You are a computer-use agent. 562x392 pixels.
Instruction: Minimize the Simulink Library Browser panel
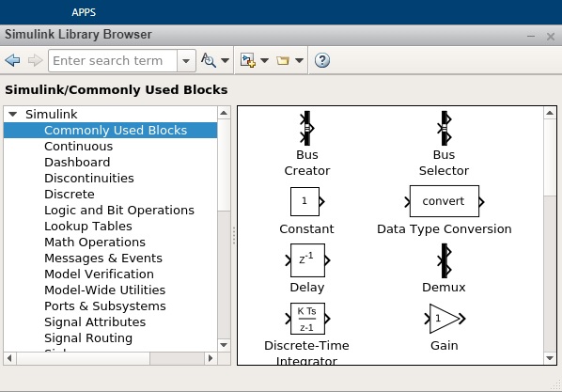[531, 36]
